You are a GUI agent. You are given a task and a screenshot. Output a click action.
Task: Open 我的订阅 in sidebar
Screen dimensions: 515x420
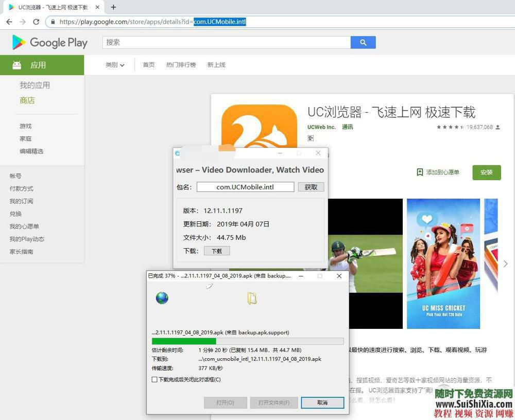21,201
